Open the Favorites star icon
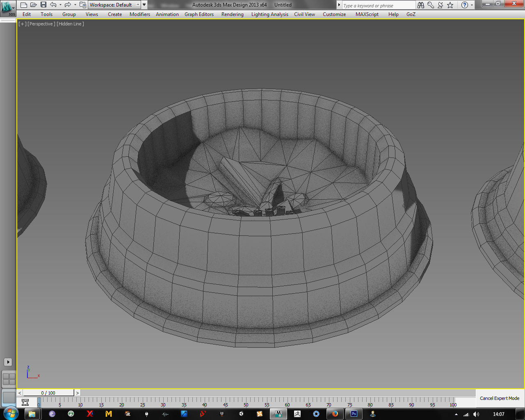525x420 pixels. tap(450, 5)
